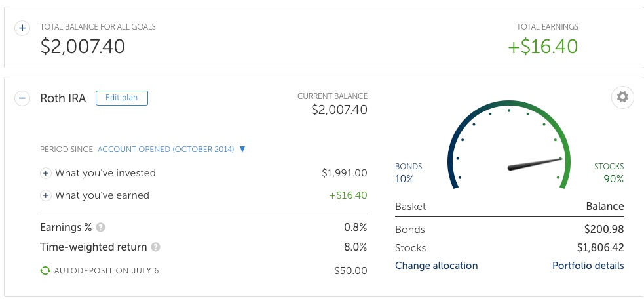The width and height of the screenshot is (644, 303).
Task: Open the Change allocation link
Action: (x=436, y=266)
